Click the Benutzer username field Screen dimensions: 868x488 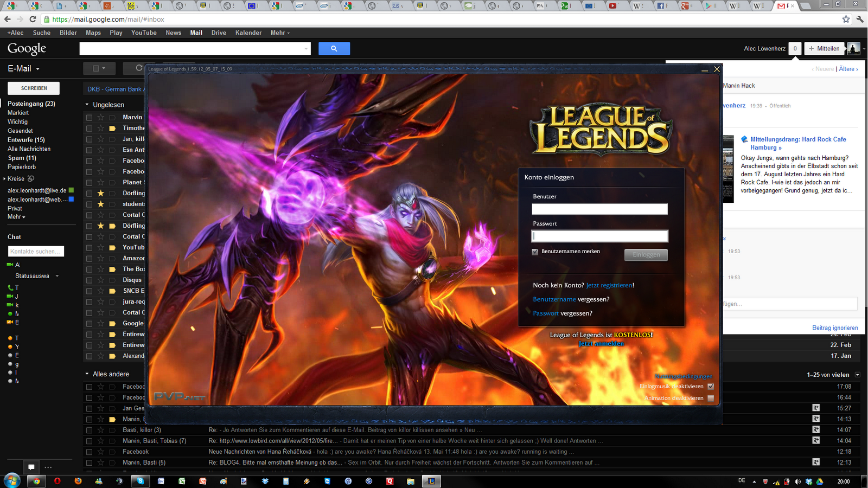coord(599,209)
